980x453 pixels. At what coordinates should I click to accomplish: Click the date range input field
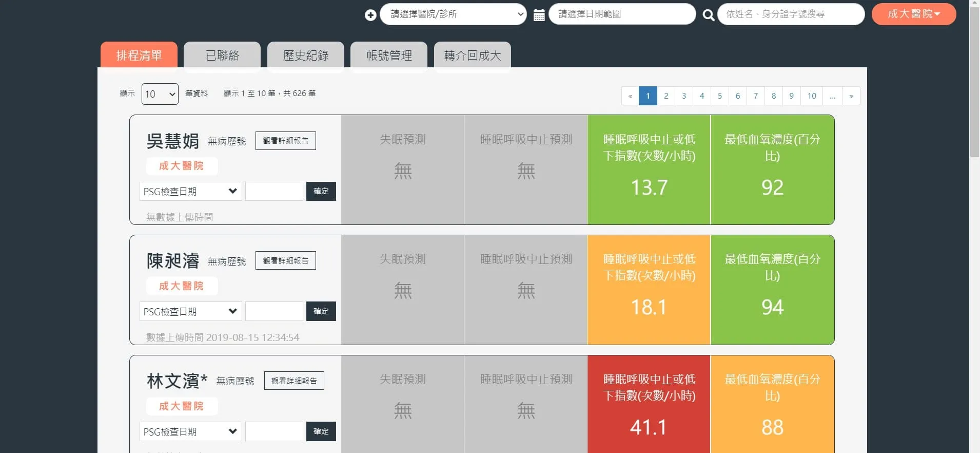[622, 14]
